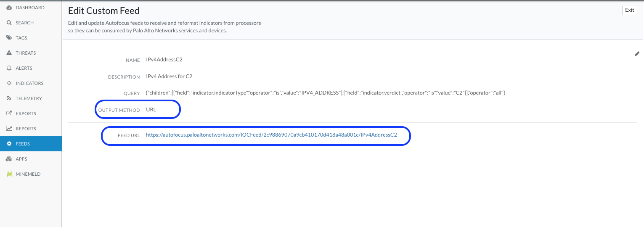This screenshot has height=227, width=644.
Task: Open Indicators section
Action: (x=31, y=83)
